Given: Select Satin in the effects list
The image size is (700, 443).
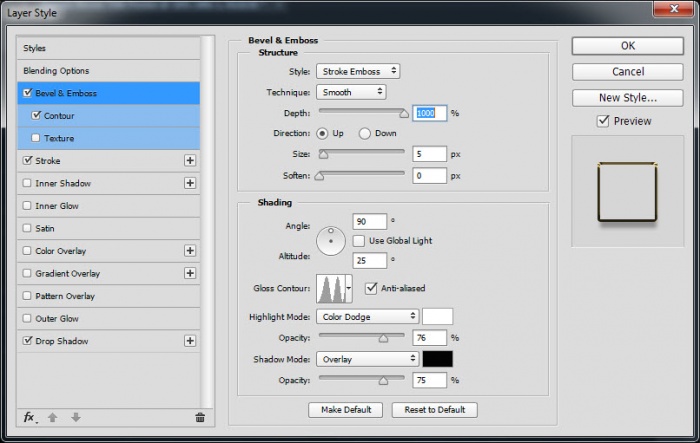Looking at the screenshot, I should [45, 228].
